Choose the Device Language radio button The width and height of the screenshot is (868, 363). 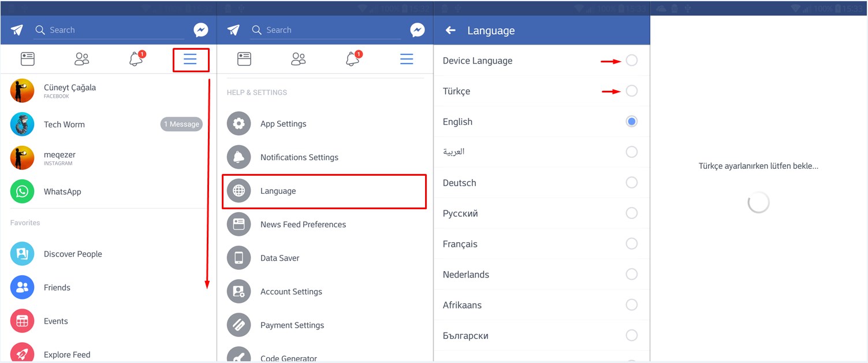point(632,60)
